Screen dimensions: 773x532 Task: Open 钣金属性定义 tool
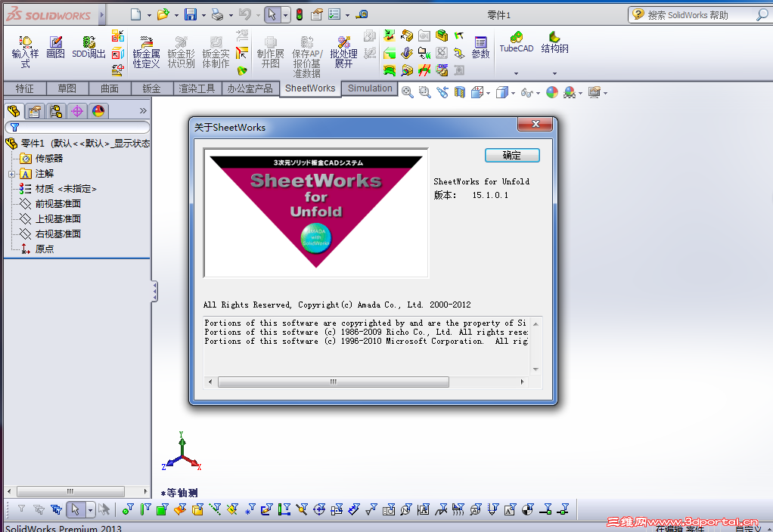(147, 51)
